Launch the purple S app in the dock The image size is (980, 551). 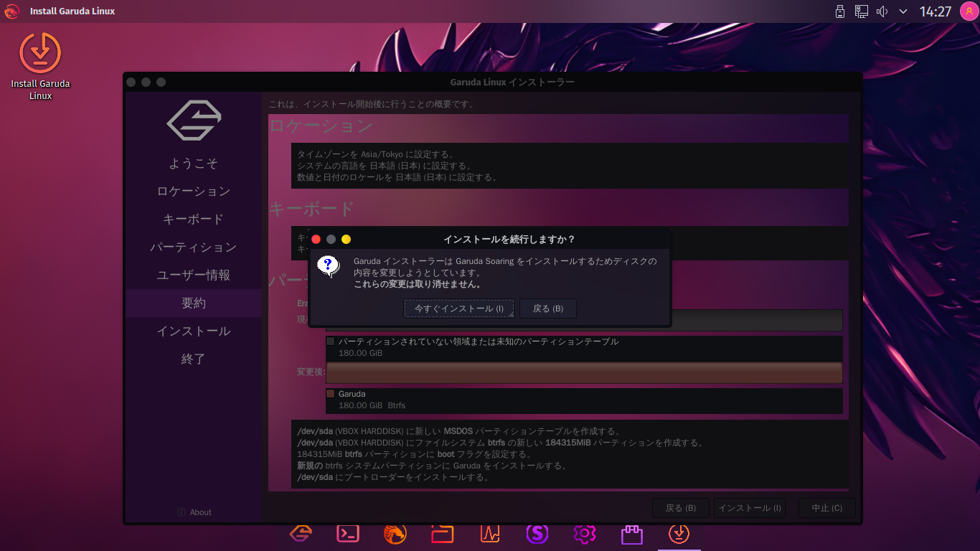[537, 533]
